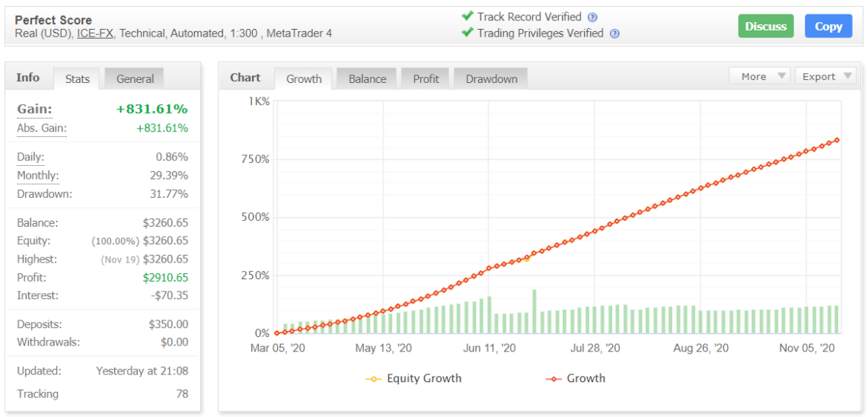
Task: Follow the ICE-FX broker link
Action: tap(95, 33)
